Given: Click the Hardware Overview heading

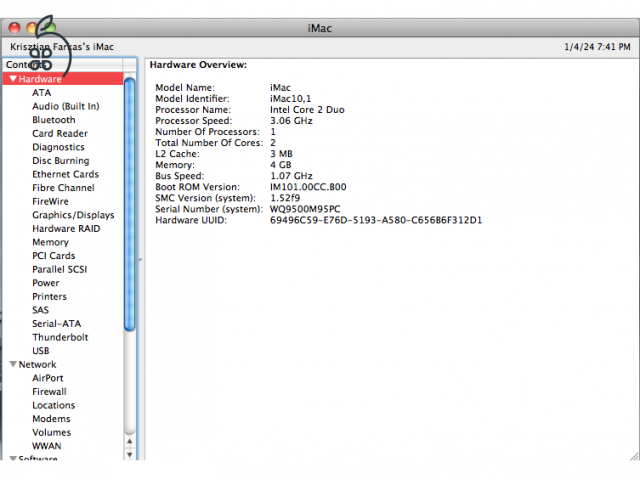Looking at the screenshot, I should [x=198, y=65].
